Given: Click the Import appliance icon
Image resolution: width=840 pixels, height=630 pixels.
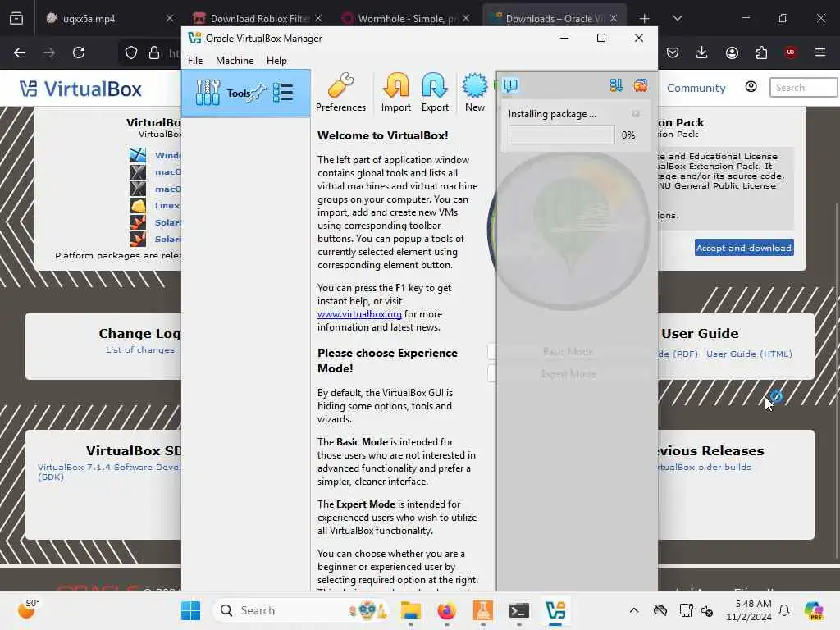Looking at the screenshot, I should (x=396, y=92).
